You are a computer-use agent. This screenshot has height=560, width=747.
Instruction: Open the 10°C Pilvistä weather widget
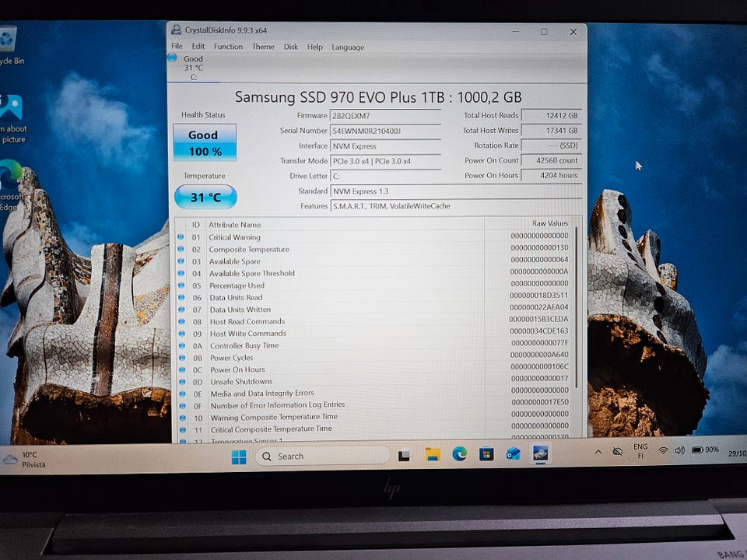(x=25, y=460)
